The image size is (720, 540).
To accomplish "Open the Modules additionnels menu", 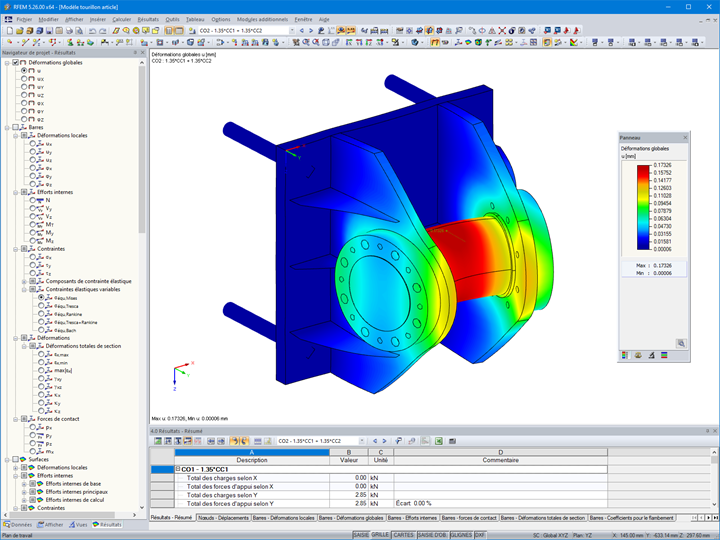I will tap(262, 19).
